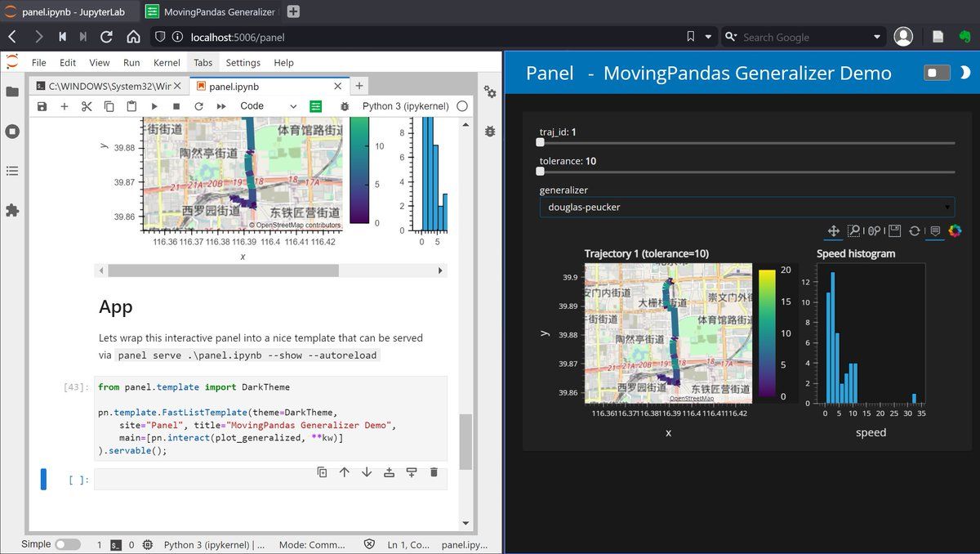Open the JupyterLab file browser sidebar
The width and height of the screenshot is (980, 554).
(x=12, y=92)
